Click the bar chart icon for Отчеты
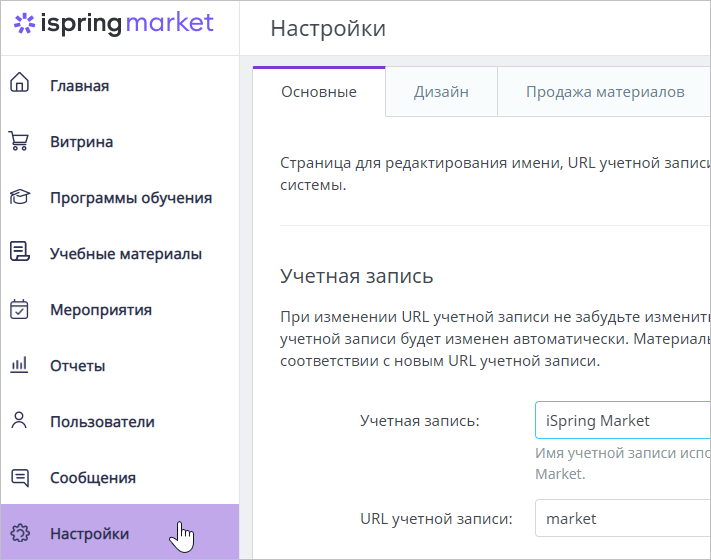The height and width of the screenshot is (560, 711). point(19,365)
